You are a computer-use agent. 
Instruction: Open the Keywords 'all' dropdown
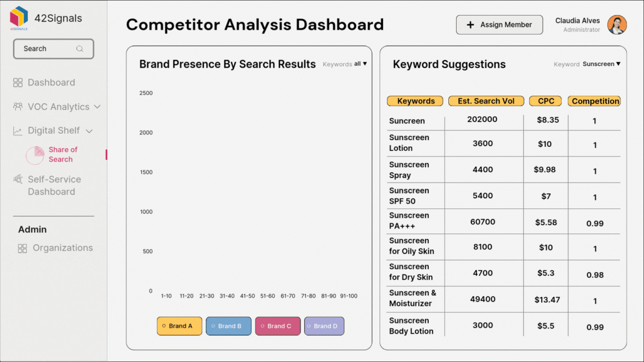pyautogui.click(x=360, y=64)
